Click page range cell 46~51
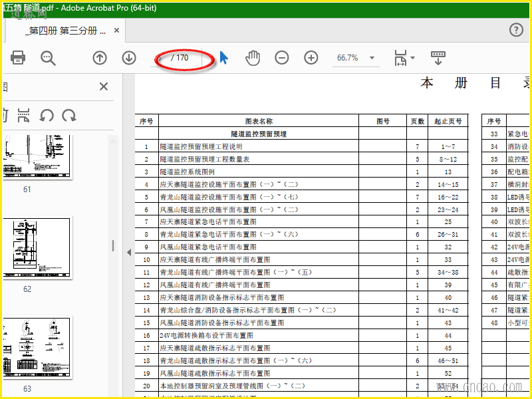This screenshot has height=399, width=532. pos(448,360)
